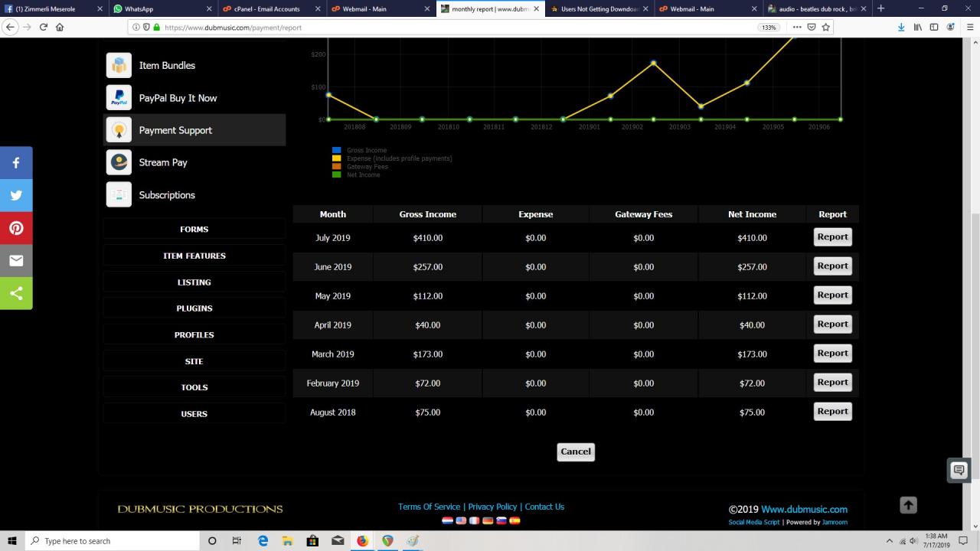Expand the PLUGINS section
The height and width of the screenshot is (551, 980).
[x=194, y=308]
